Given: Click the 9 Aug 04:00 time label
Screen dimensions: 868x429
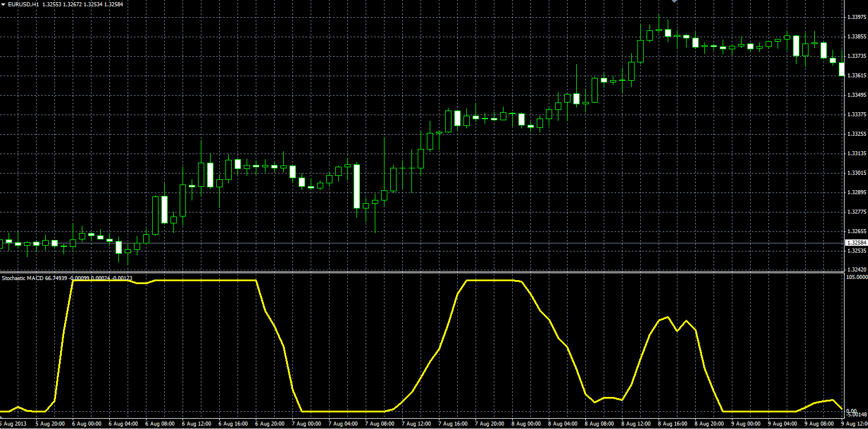Looking at the screenshot, I should 782,424.
